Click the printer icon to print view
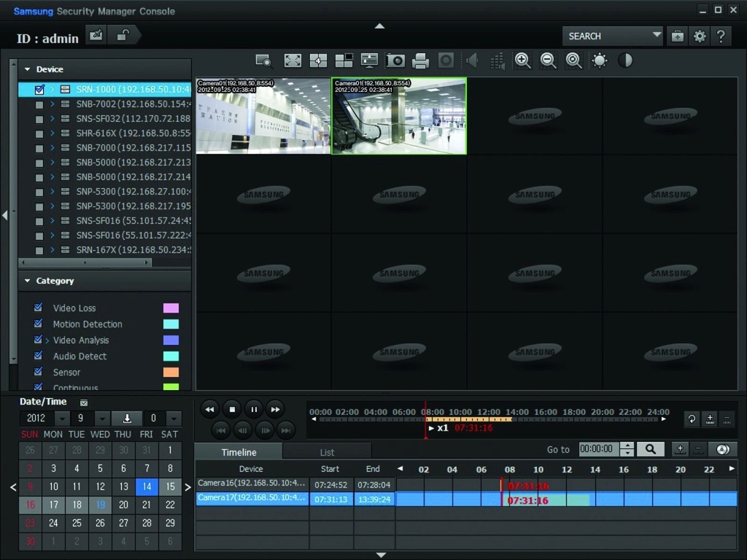Image resolution: width=747 pixels, height=560 pixels. 421,61
